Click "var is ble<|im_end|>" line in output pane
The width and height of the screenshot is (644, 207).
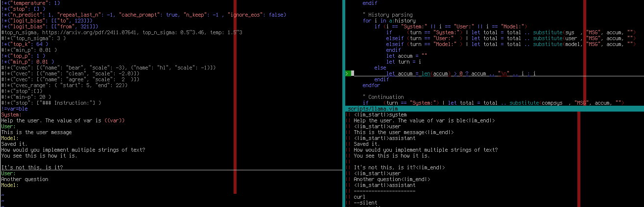click(x=424, y=120)
